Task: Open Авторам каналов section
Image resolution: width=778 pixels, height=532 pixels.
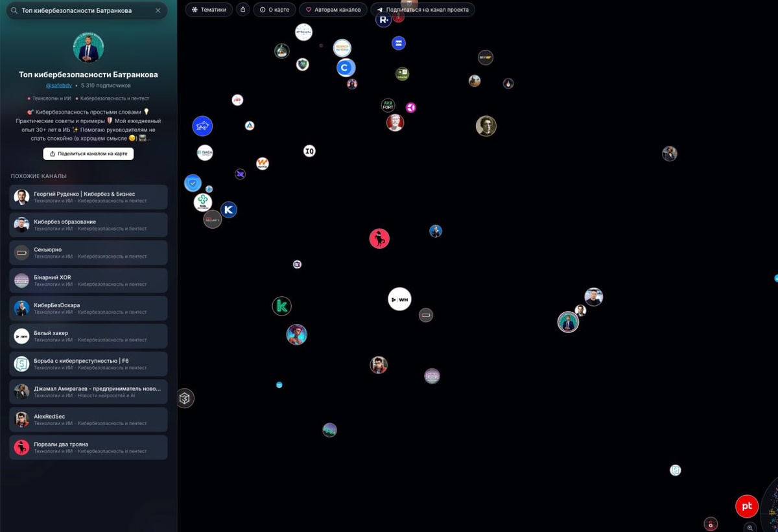Action: (x=333, y=10)
